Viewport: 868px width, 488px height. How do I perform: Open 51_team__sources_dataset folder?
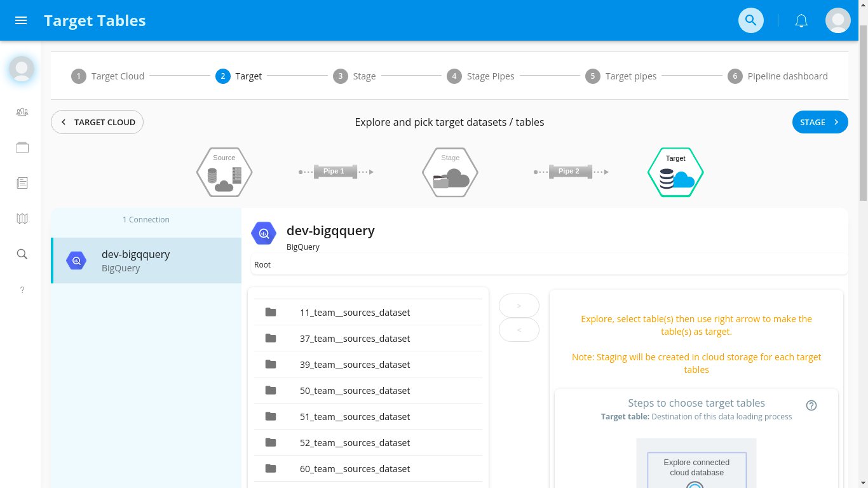pyautogui.click(x=369, y=416)
